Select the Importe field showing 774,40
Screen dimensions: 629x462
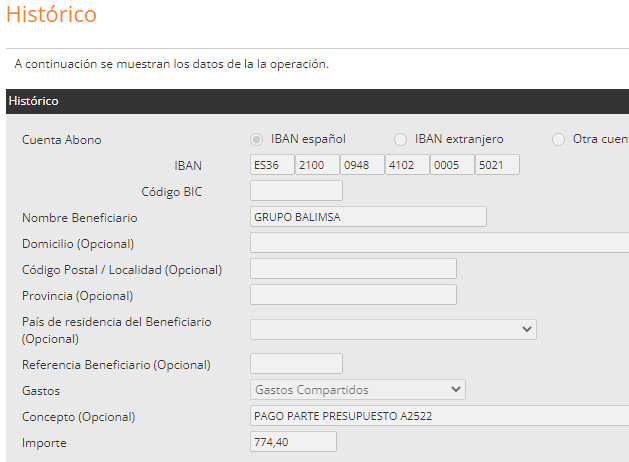[293, 442]
